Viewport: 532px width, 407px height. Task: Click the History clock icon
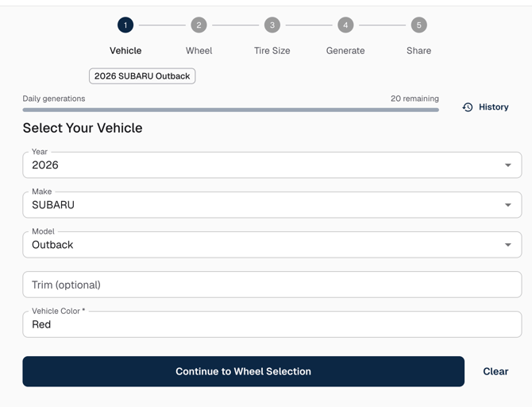[x=468, y=107]
